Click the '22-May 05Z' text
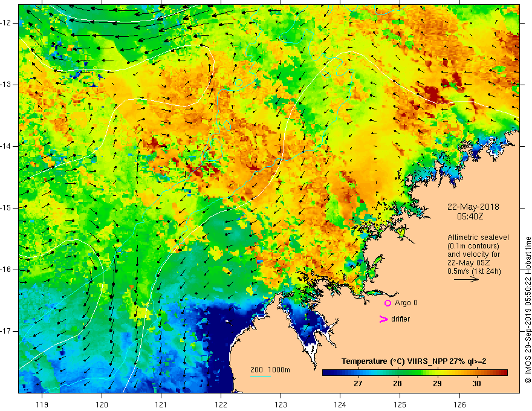This screenshot has height=411, width=532. coord(468,263)
